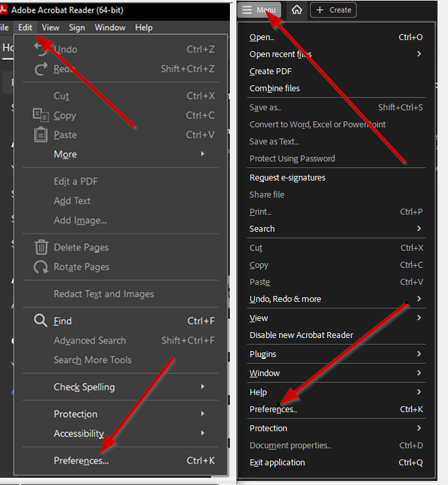Click the Delete Pages trash icon

(41, 247)
